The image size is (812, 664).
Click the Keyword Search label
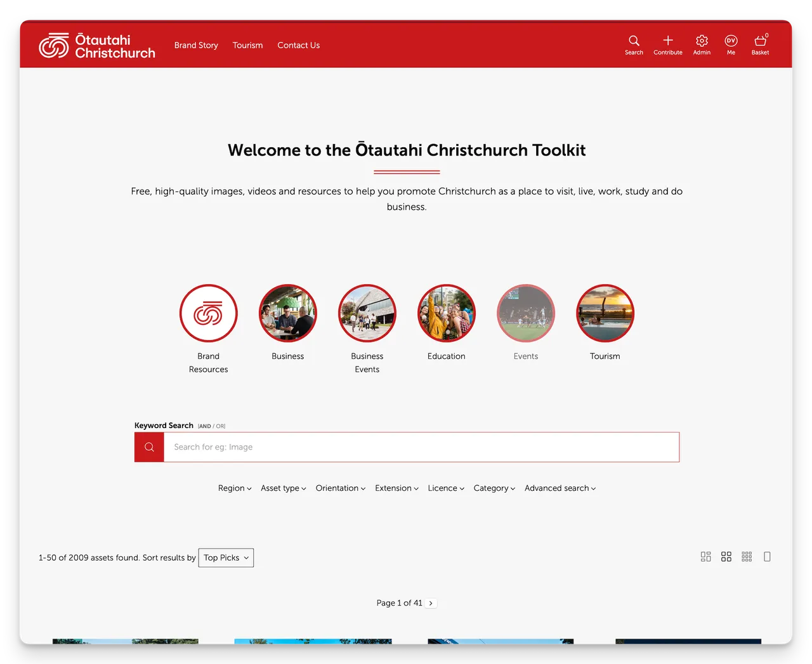tap(164, 426)
